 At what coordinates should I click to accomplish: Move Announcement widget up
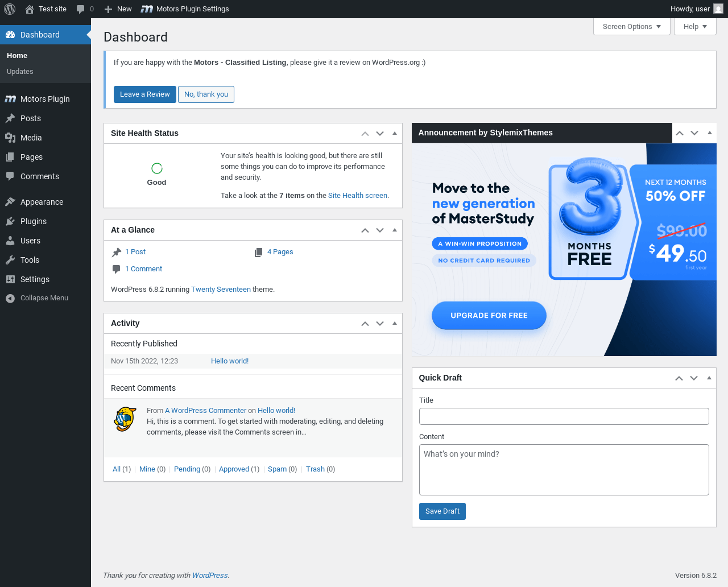pyautogui.click(x=680, y=133)
